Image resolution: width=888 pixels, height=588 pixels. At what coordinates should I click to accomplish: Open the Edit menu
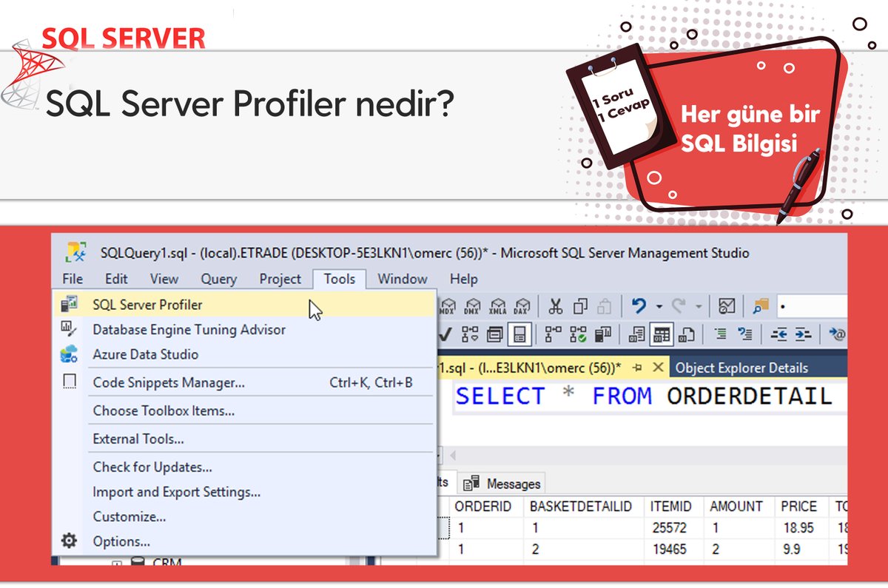(x=116, y=279)
